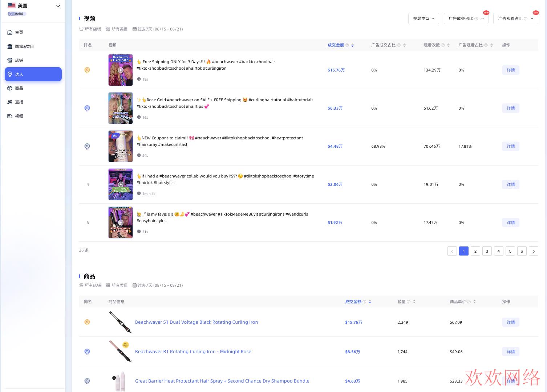
Task: Open 详情 for Beachwaver B1 product
Action: (x=511, y=352)
